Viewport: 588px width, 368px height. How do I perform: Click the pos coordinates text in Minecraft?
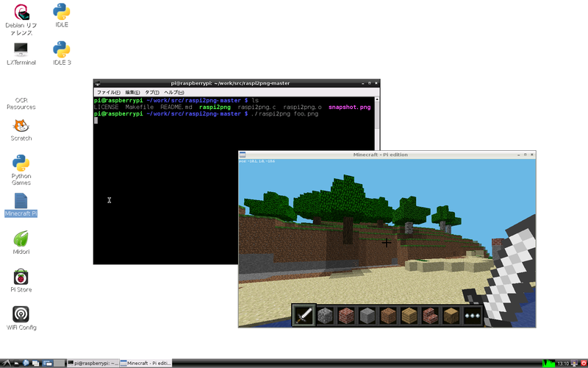[257, 161]
